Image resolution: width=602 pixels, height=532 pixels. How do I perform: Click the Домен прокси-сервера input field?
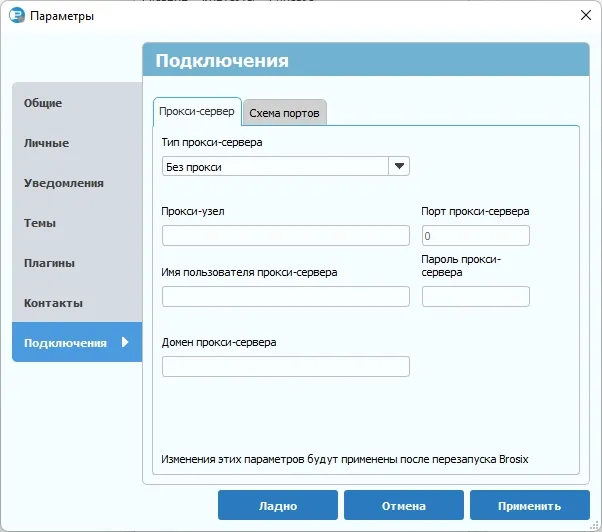pyautogui.click(x=286, y=366)
